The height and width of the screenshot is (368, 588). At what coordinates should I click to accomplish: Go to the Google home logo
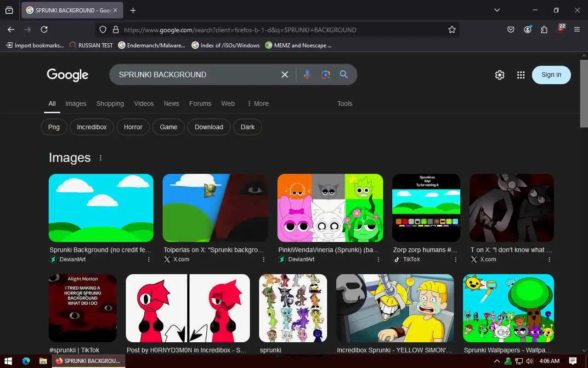click(x=68, y=75)
